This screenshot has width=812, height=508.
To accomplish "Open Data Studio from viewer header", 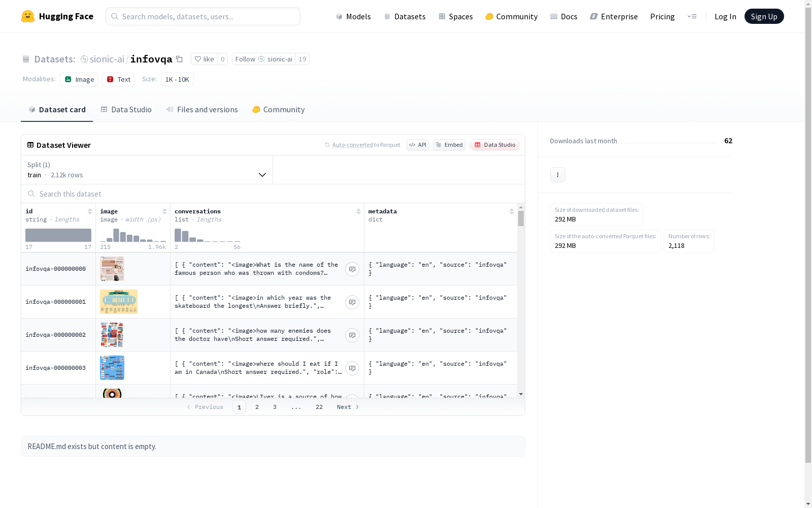I will tap(495, 145).
